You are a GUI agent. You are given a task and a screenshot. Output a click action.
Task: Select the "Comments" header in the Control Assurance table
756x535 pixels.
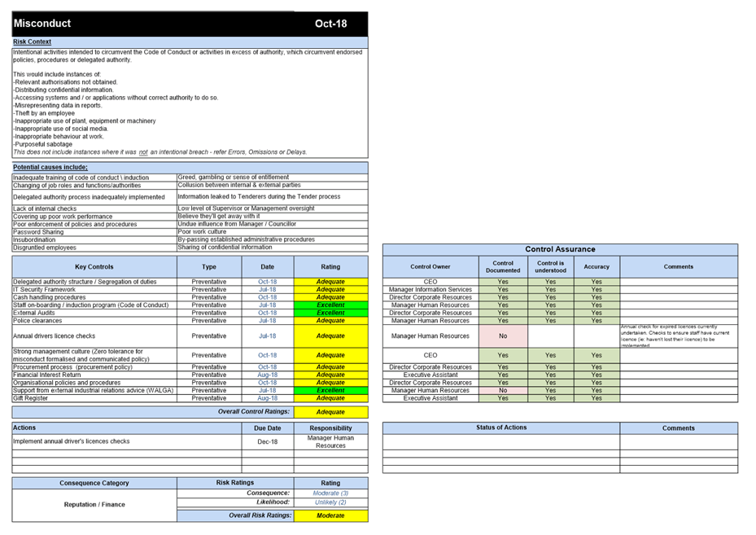(679, 267)
